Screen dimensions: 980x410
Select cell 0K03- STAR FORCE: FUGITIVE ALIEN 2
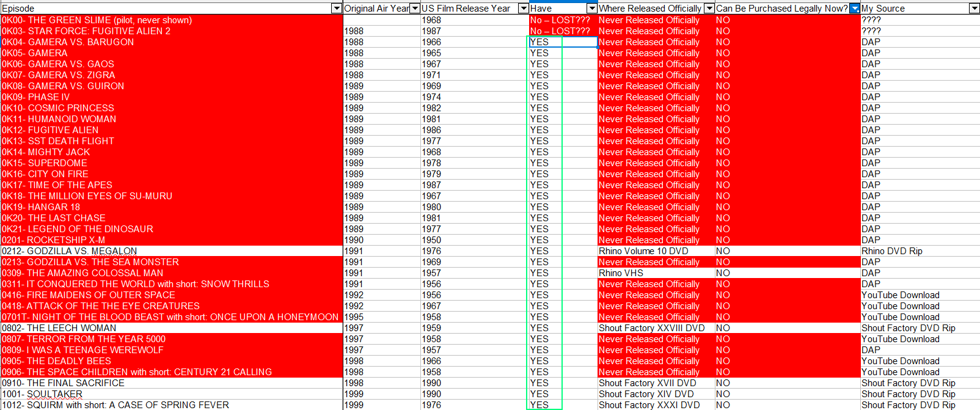coord(172,31)
